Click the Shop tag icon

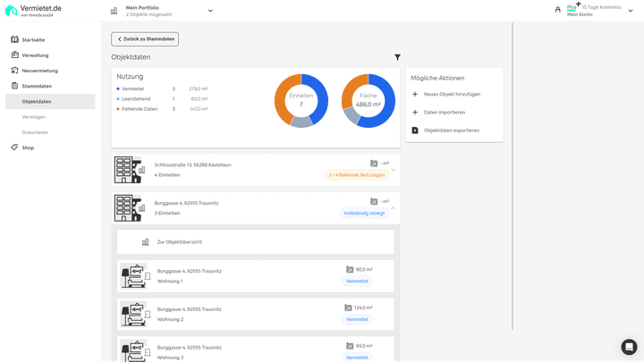tap(15, 147)
